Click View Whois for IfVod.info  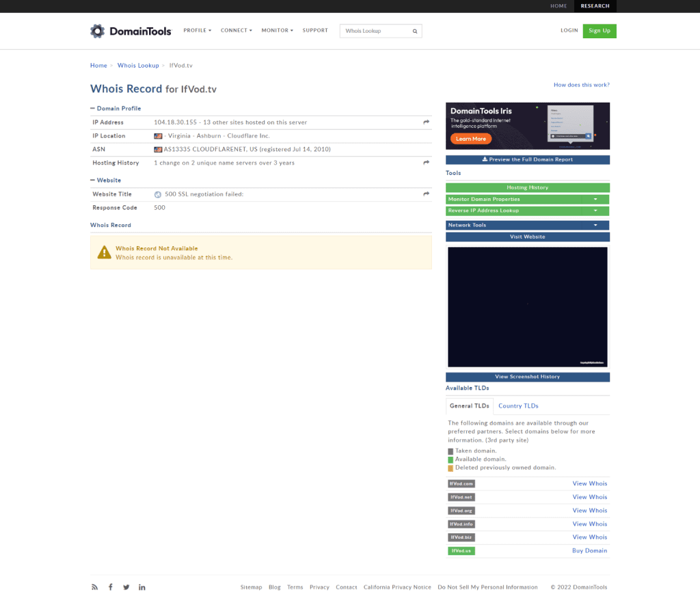pos(590,524)
